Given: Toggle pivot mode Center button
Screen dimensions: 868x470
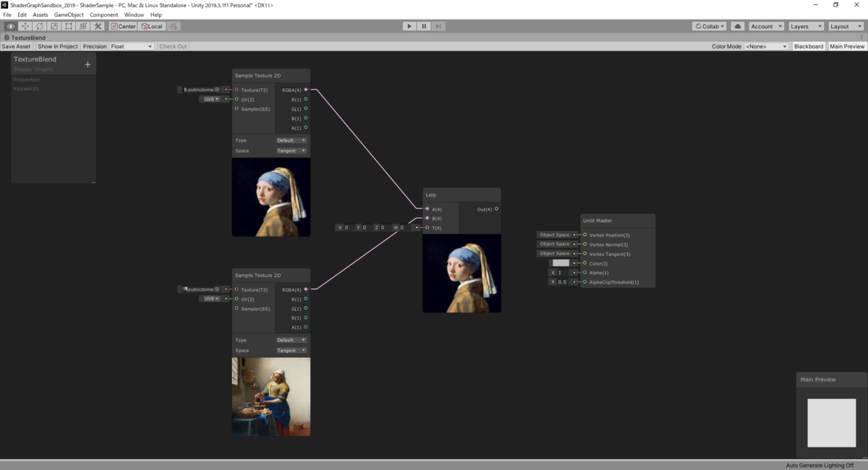Looking at the screenshot, I should tap(124, 26).
